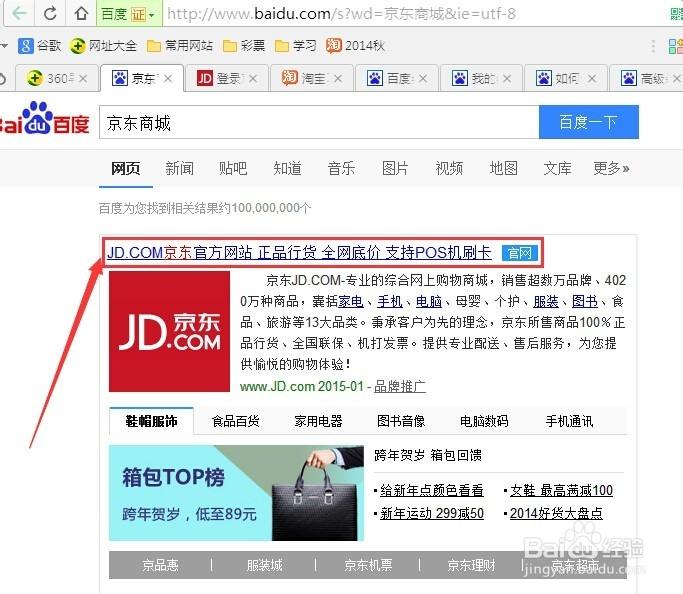The width and height of the screenshot is (683, 594).
Task: Close the 我的 tab
Action: [x=507, y=78]
